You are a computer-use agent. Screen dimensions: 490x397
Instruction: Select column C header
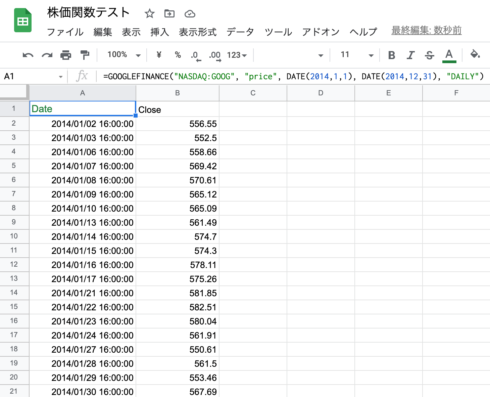point(253,93)
